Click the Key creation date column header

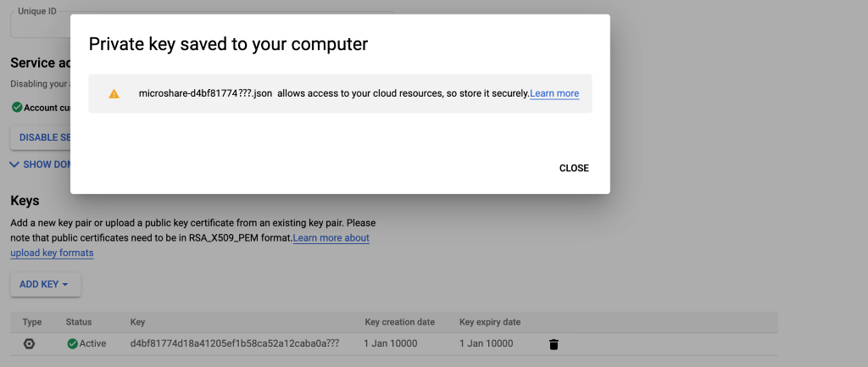tap(399, 322)
